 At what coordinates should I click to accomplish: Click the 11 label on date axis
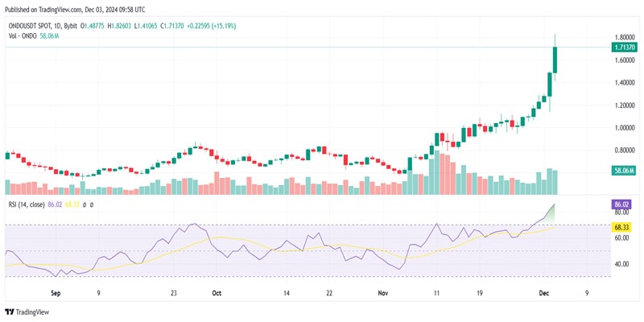pyautogui.click(x=436, y=293)
